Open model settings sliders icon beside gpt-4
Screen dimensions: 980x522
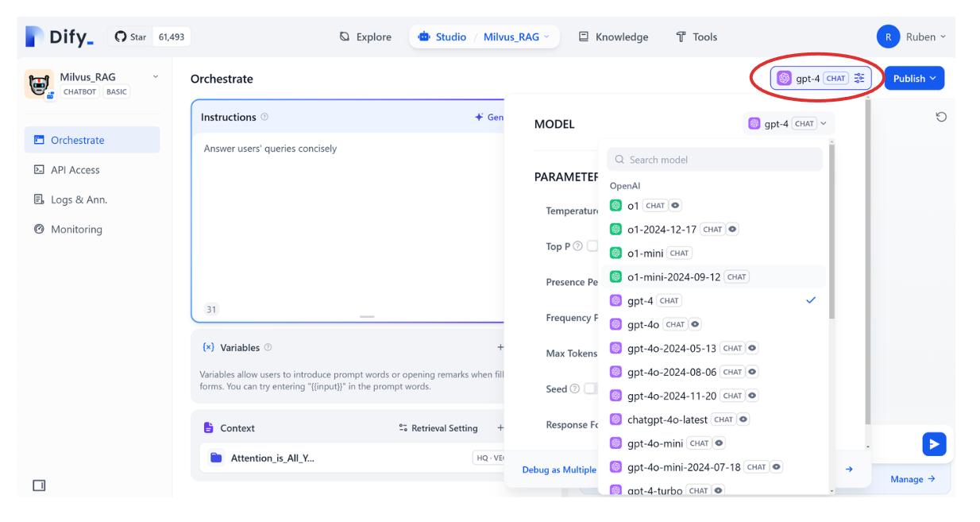861,78
